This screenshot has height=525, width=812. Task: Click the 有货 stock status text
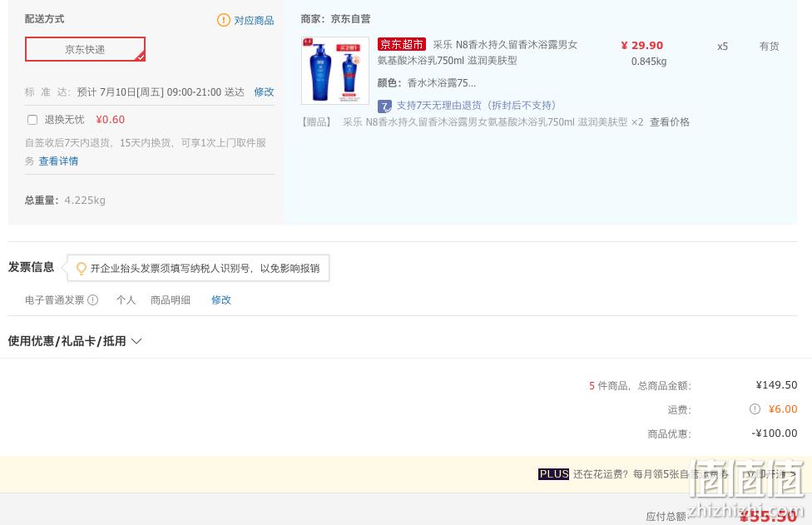pos(769,46)
